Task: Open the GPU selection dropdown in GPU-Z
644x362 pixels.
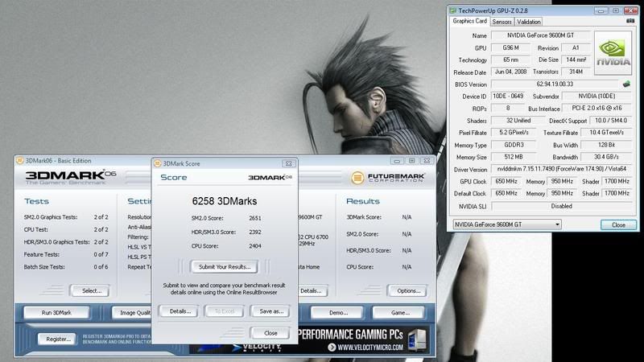Action: click(x=506, y=224)
